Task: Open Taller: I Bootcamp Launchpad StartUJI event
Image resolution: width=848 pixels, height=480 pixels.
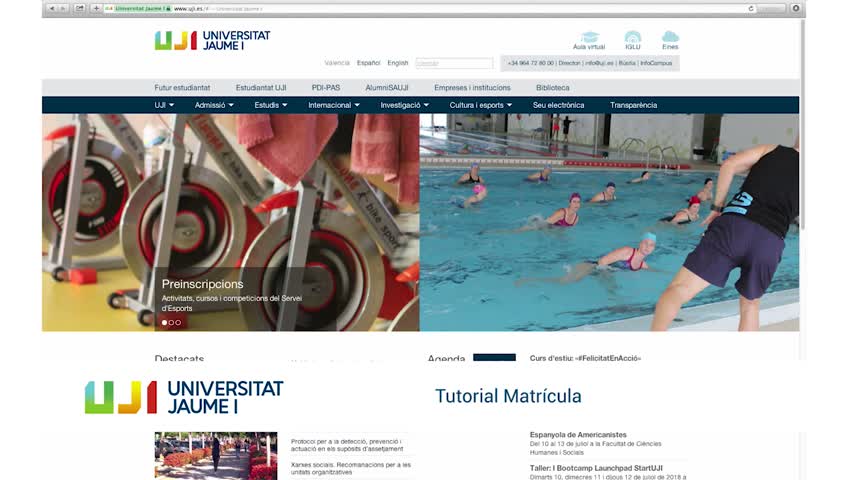Action: 596,468
